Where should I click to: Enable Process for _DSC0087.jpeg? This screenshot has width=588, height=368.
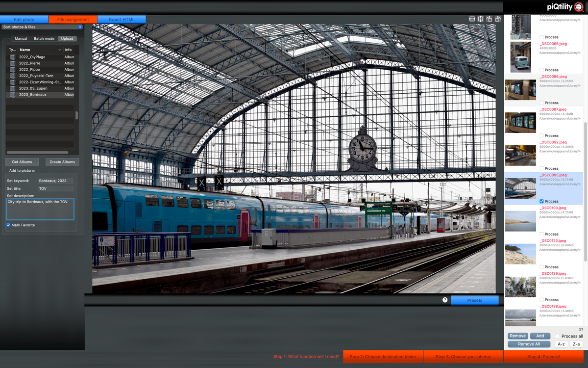pos(541,136)
